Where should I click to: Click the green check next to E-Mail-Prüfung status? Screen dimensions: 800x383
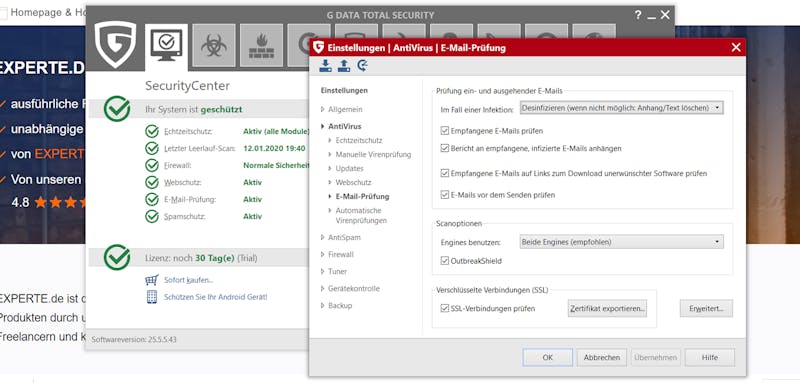pos(152,199)
